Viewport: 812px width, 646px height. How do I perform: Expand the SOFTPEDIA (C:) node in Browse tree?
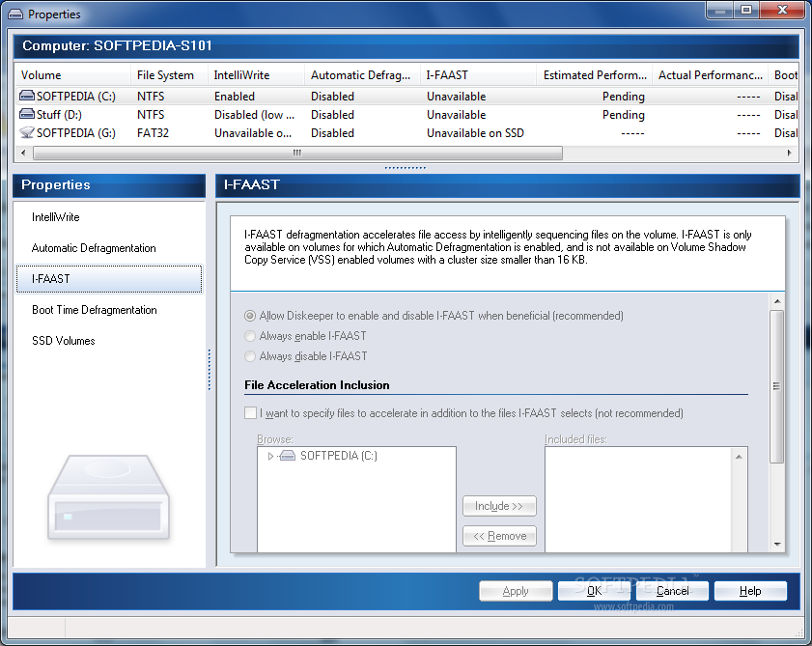click(x=270, y=456)
